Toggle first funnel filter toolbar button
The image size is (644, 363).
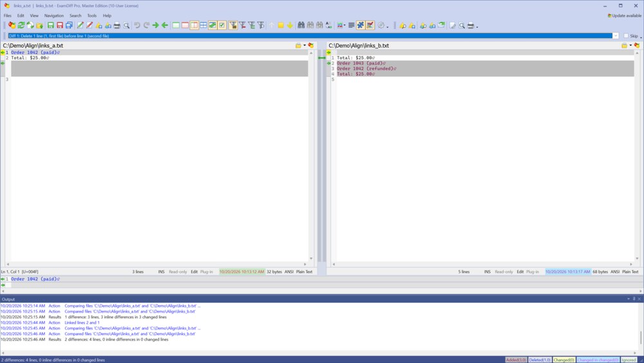[233, 26]
